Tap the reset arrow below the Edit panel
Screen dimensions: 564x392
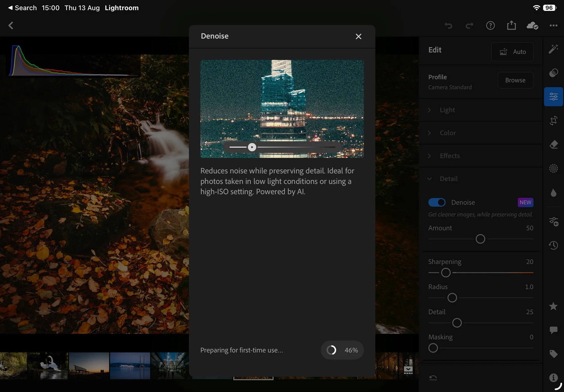433,378
